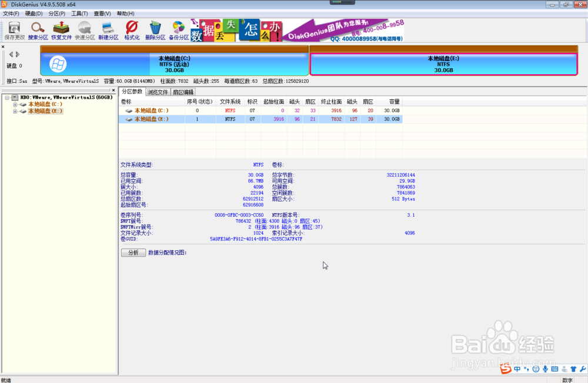Click the DiskGenius advertisement banner
The height and width of the screenshot is (383, 588).
(x=297, y=31)
